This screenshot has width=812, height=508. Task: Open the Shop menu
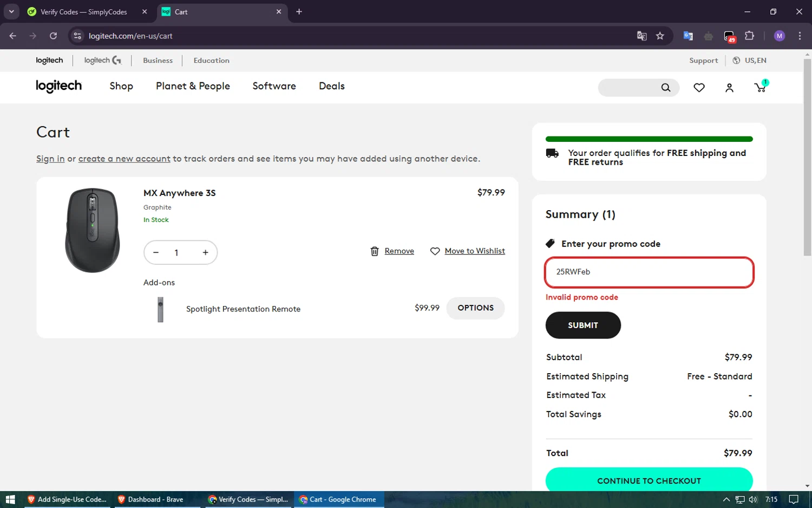[x=121, y=86]
